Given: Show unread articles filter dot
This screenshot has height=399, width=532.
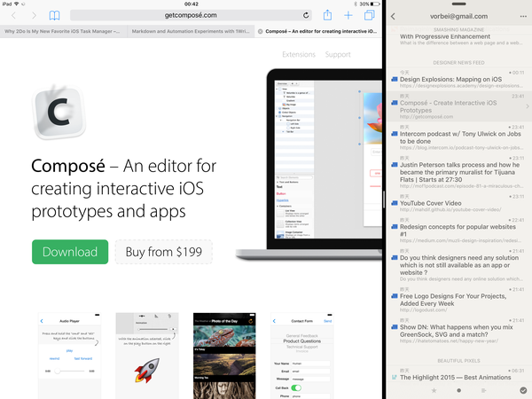Looking at the screenshot, I should [x=458, y=390].
